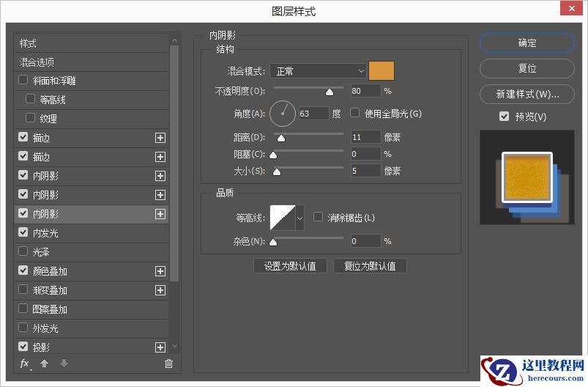Click the angle input field showing 63

point(314,114)
